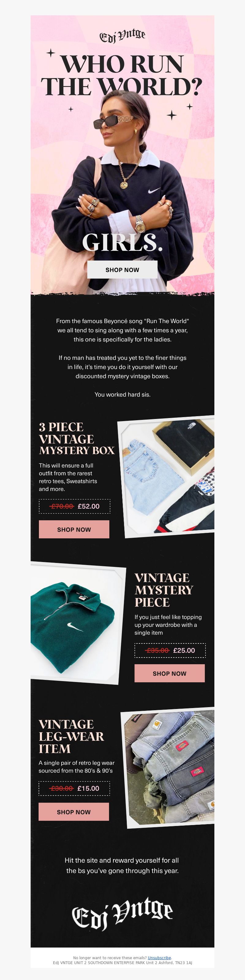The width and height of the screenshot is (245, 980).
Task: Click the white SHOP NOW hero button
Action: (x=122, y=270)
